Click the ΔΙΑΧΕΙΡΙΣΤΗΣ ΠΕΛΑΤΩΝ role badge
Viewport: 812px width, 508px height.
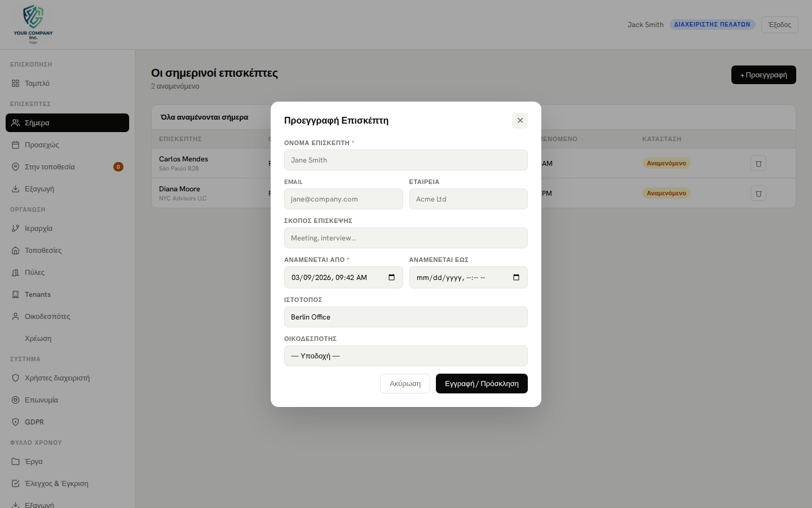click(x=712, y=24)
